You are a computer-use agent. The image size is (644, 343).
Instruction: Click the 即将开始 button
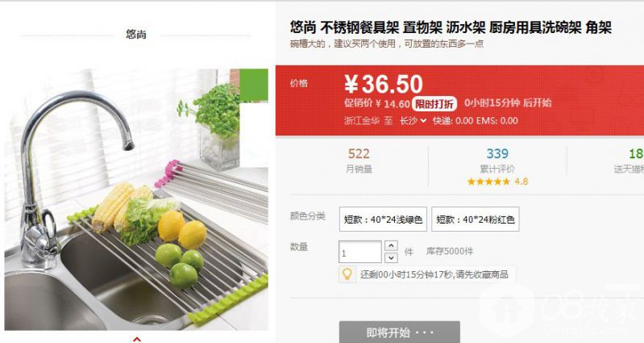(x=399, y=332)
